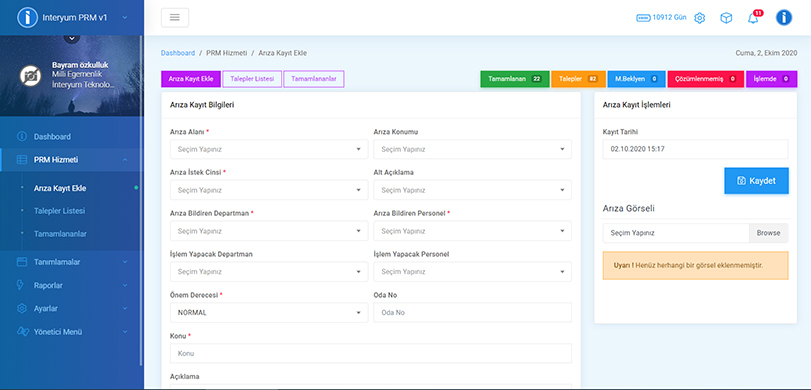Open the settings gear icon in header
The width and height of the screenshot is (811, 390).
pos(699,18)
